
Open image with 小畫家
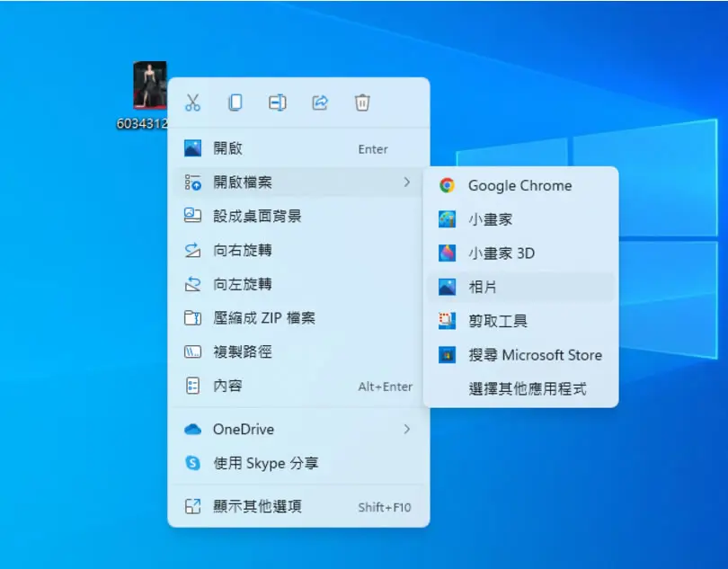pos(521,219)
